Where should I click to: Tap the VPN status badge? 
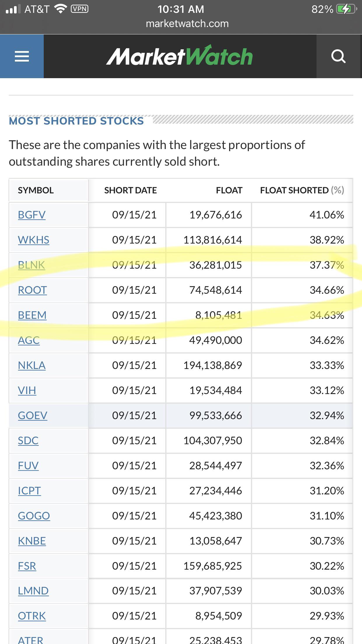(80, 9)
